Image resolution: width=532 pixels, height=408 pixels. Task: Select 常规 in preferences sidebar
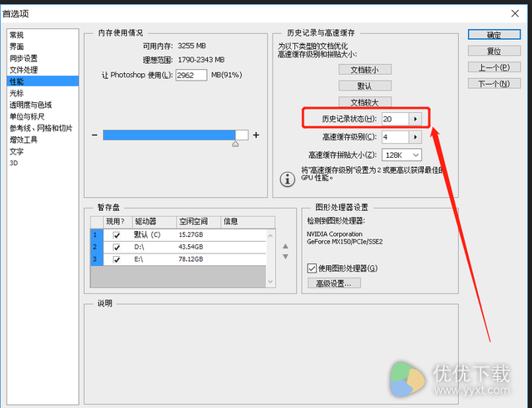(x=17, y=35)
